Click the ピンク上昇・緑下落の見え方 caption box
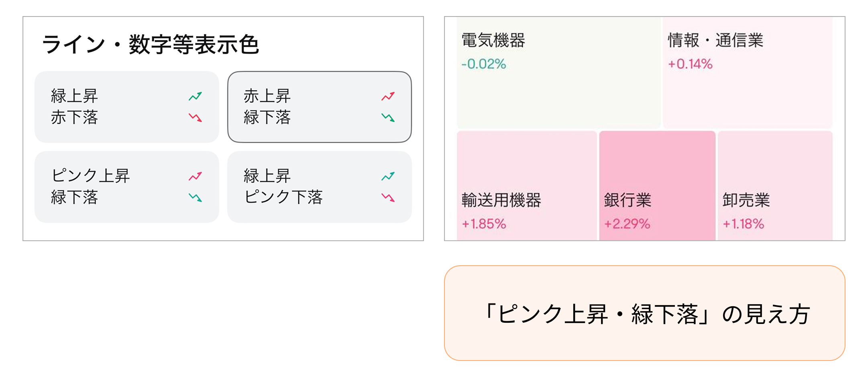868x377 pixels. click(x=644, y=313)
